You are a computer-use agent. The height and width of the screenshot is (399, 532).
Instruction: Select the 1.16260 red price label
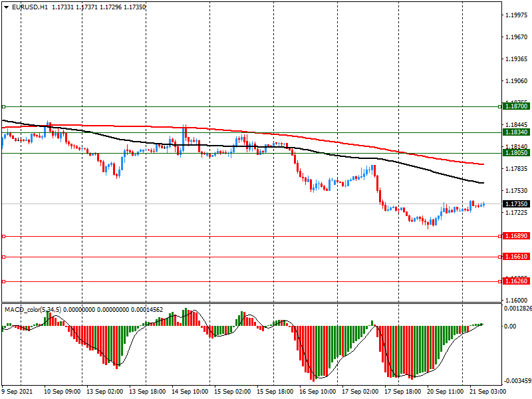coord(516,281)
